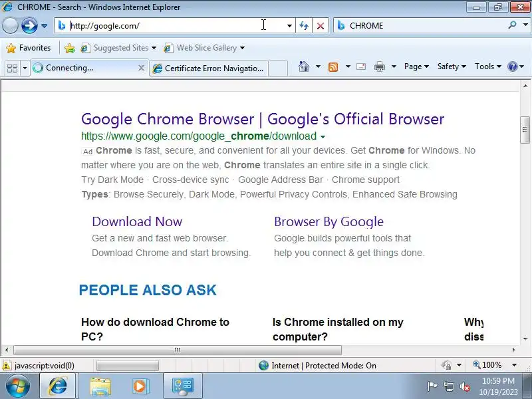Open the Favorites star button
Viewport: 532px width, 399px height.
(29, 48)
